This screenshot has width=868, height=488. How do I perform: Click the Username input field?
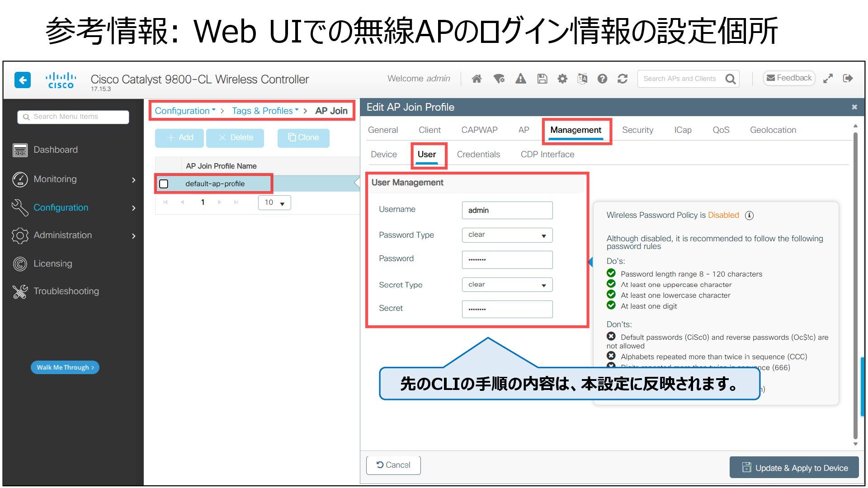(x=507, y=211)
